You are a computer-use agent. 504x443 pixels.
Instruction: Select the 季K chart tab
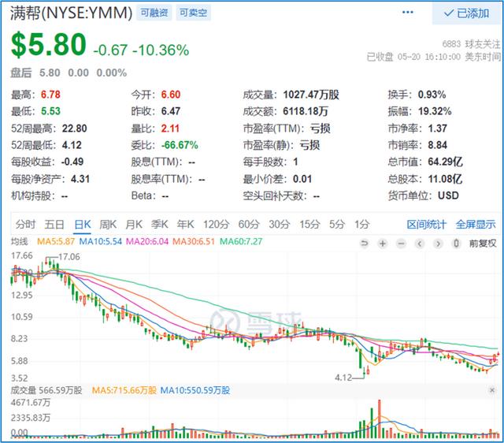coord(159,224)
